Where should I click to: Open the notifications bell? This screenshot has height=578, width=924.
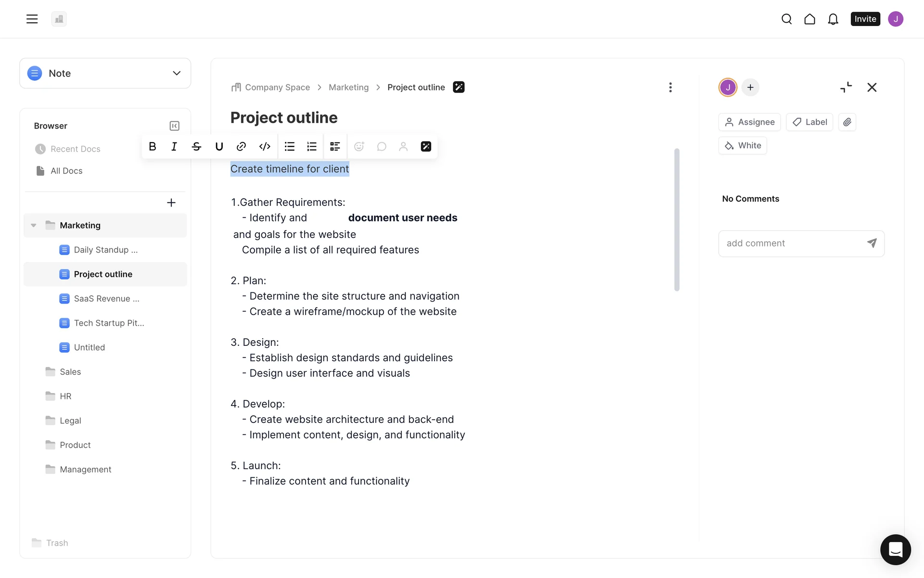pos(833,19)
